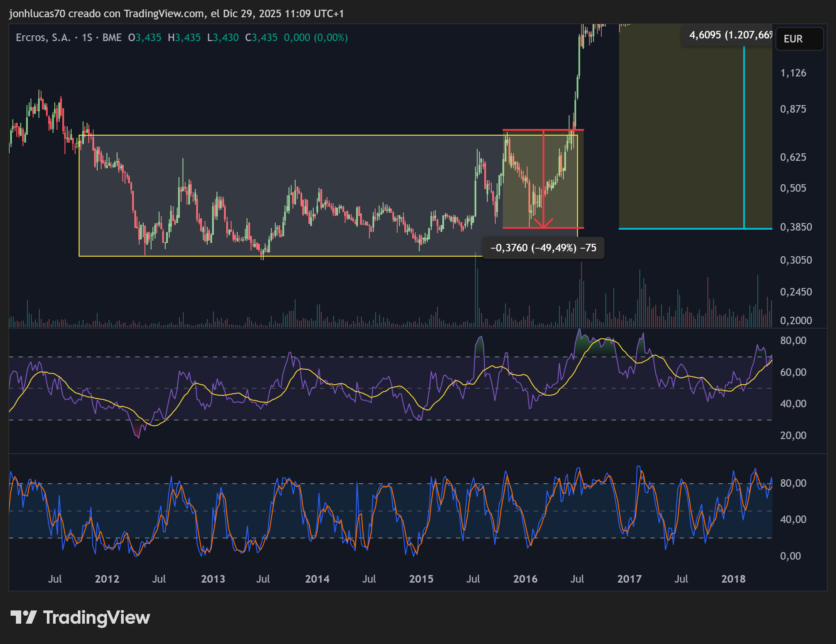836x644 pixels.
Task: Click the 4,6095 (1.207,66%) measurement label
Action: click(730, 35)
